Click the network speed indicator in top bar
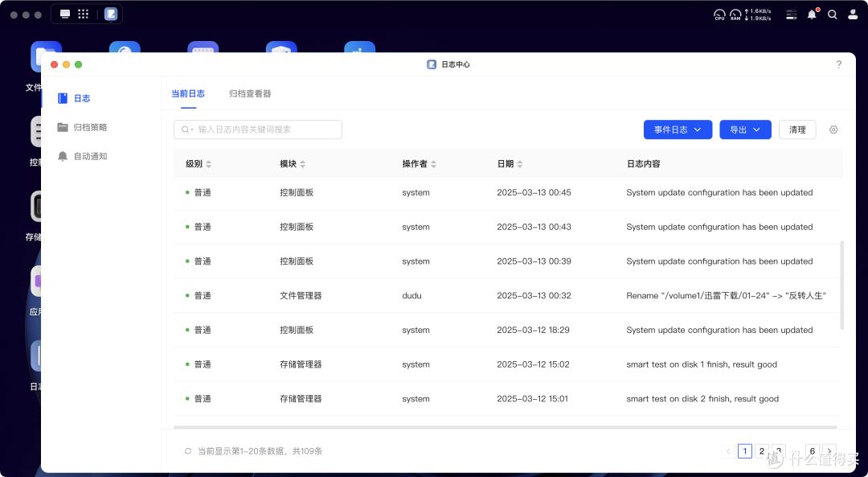This screenshot has height=477, width=868. pyautogui.click(x=758, y=14)
